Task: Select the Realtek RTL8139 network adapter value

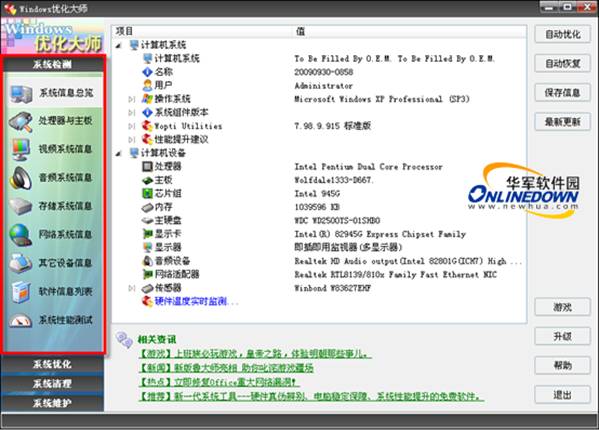Action: (x=395, y=275)
